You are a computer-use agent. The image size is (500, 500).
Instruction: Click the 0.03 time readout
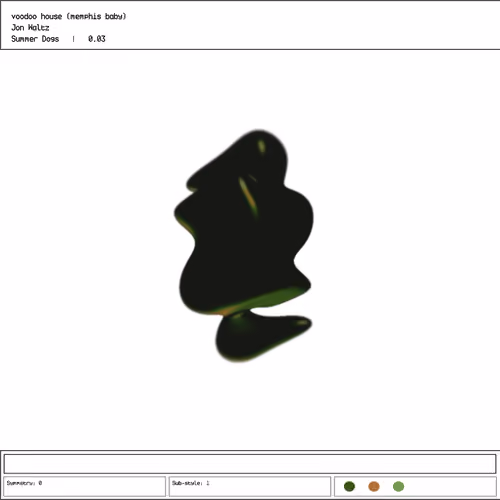tap(97, 39)
